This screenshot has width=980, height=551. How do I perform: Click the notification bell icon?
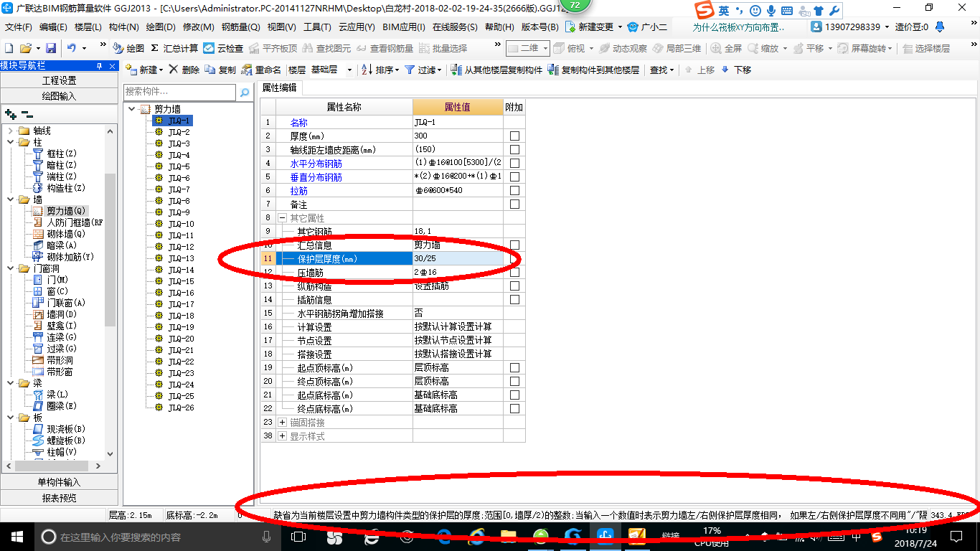click(x=941, y=27)
